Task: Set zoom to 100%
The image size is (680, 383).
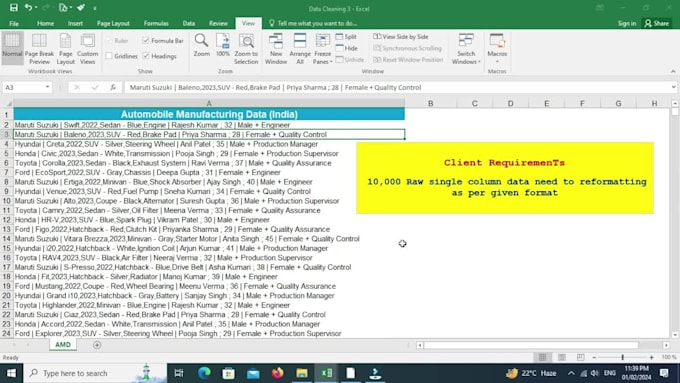Action: point(223,45)
